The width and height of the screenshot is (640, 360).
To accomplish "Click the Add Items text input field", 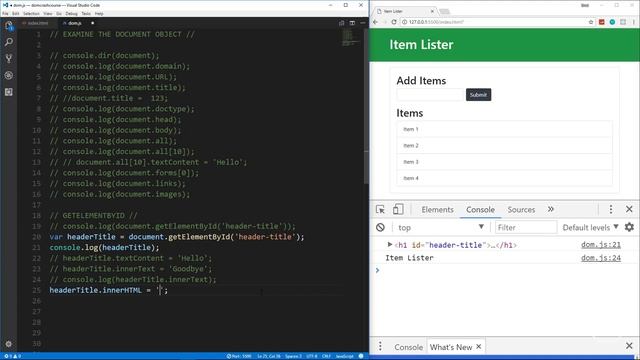I will coord(430,95).
